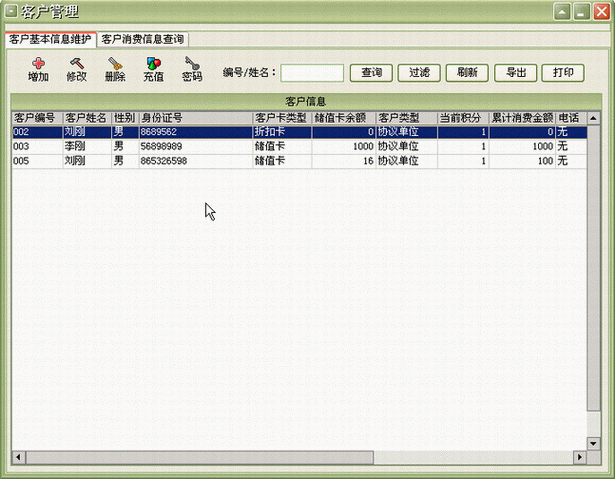
Task: Select the 客户基本信息维护 tab
Action: 50,39
